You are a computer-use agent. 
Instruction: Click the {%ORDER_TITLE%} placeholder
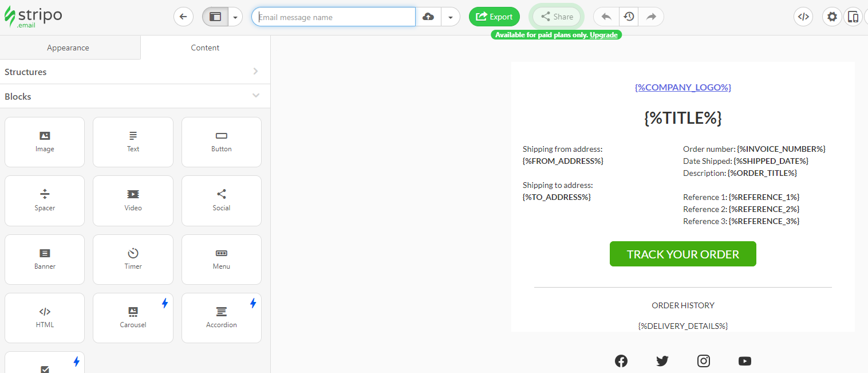tap(763, 173)
